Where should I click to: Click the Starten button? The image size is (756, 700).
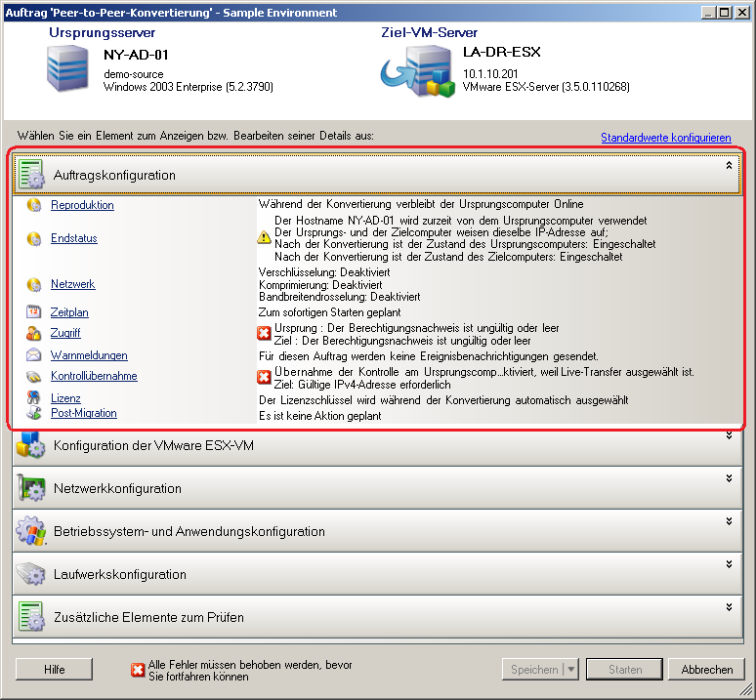(x=625, y=669)
